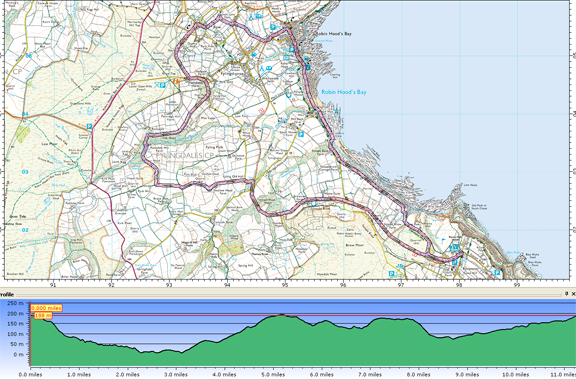Click the parking icon beside the pink A road
The height and width of the screenshot is (380, 576).
89,126
